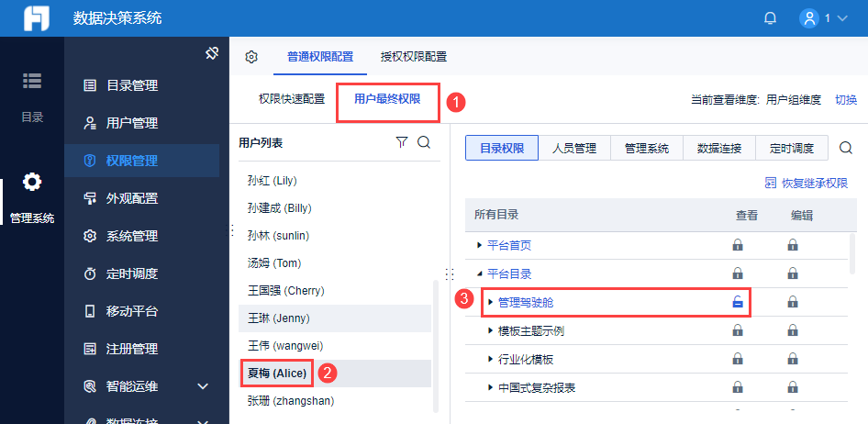Toggle view lock for 行业化模板
This screenshot has height=424, width=868.
(737, 359)
